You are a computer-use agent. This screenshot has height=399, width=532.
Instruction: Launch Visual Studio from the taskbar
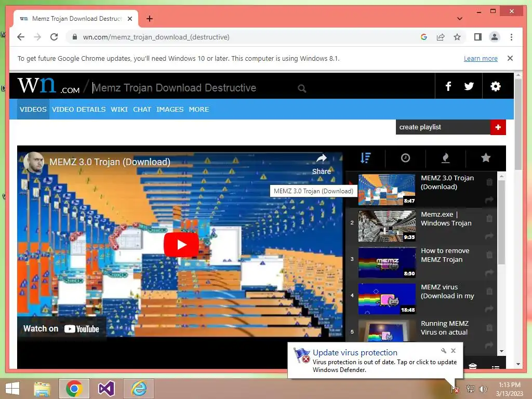106,389
